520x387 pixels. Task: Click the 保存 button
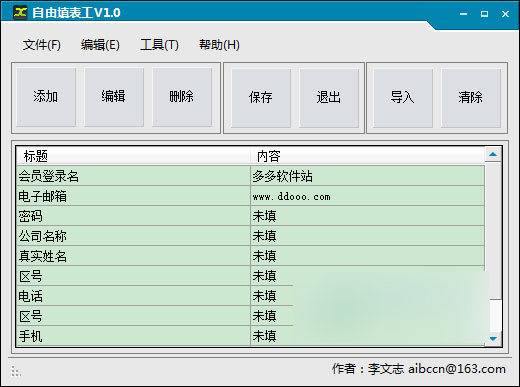tap(261, 98)
